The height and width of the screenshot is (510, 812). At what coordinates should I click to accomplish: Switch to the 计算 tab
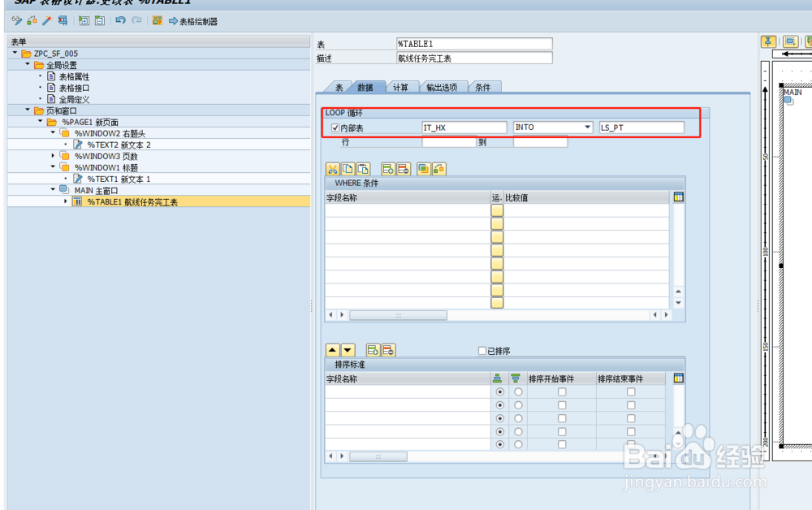click(403, 86)
